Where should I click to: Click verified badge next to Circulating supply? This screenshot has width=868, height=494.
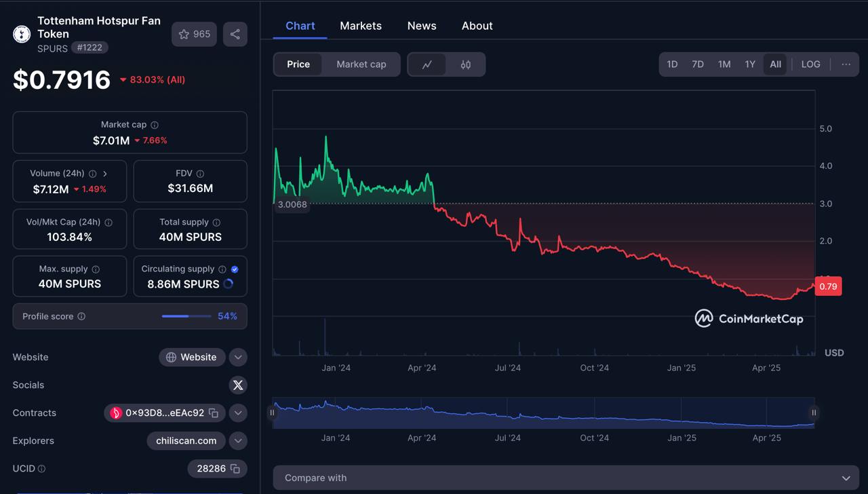tap(235, 269)
